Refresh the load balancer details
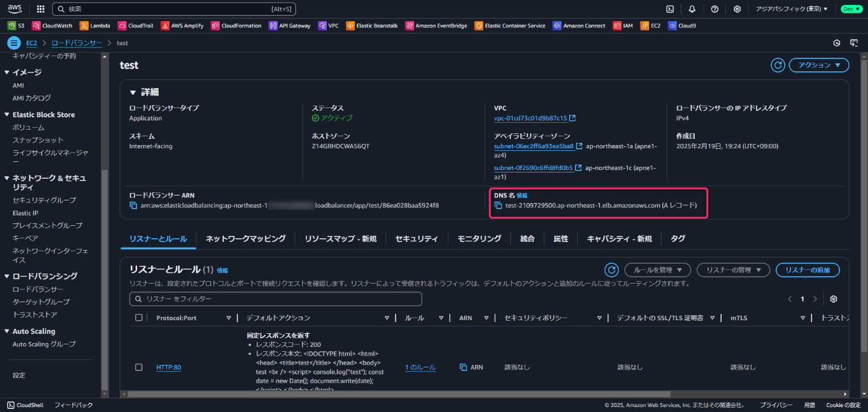868x412 pixels. [777, 65]
